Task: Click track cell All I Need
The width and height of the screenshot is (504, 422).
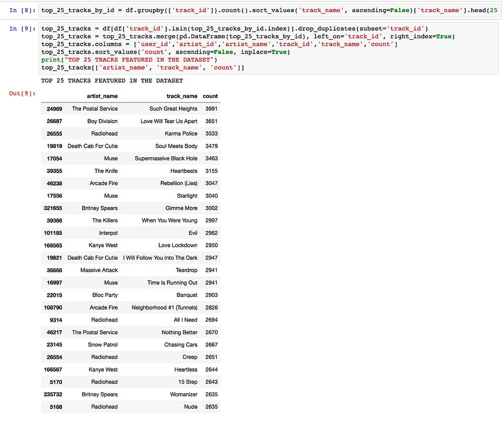Action: (x=185, y=320)
